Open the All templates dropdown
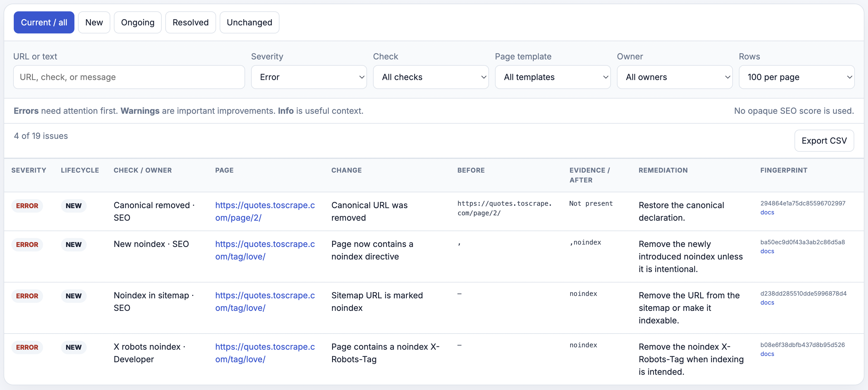Image resolution: width=868 pixels, height=390 pixels. click(x=553, y=77)
